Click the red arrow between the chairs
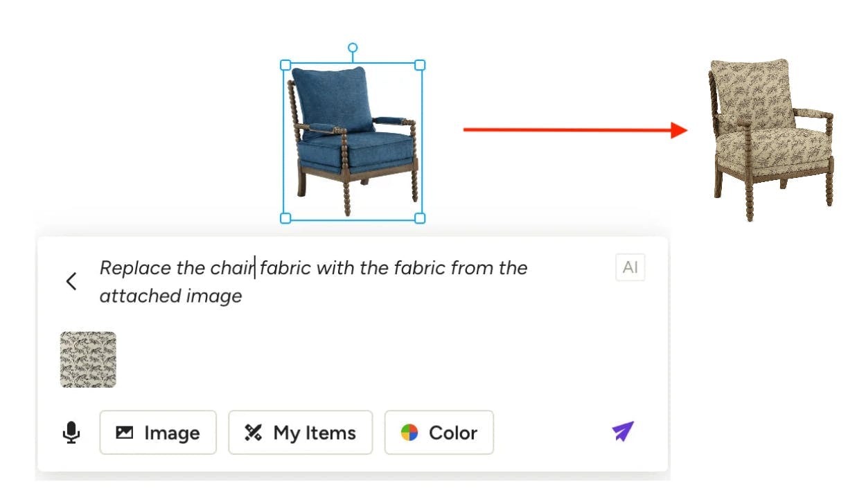This screenshot has height=504, width=866. pyautogui.click(x=575, y=129)
